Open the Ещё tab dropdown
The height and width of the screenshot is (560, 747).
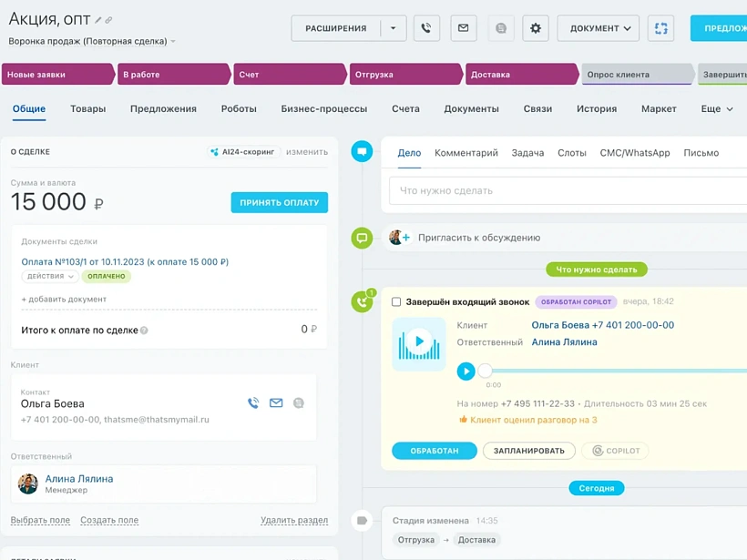pyautogui.click(x=716, y=108)
